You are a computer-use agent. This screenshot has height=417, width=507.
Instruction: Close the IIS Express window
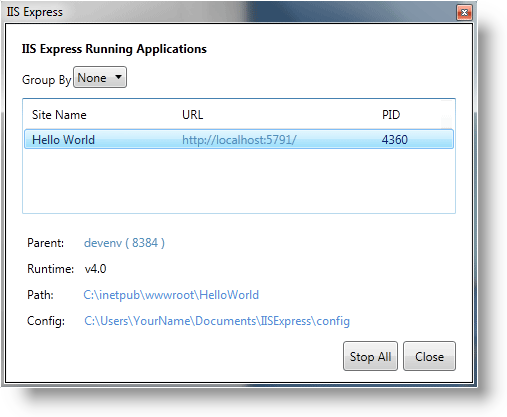point(464,13)
